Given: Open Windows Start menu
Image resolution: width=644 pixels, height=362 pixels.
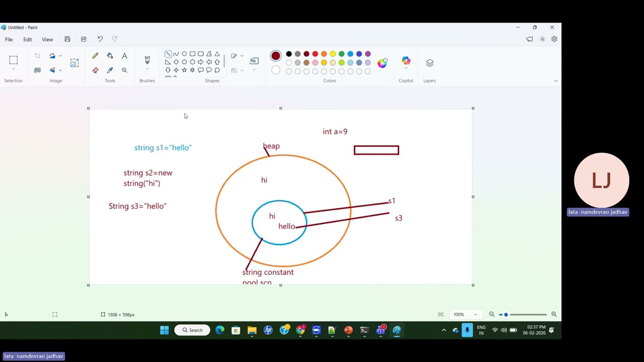Looking at the screenshot, I should tap(165, 330).
